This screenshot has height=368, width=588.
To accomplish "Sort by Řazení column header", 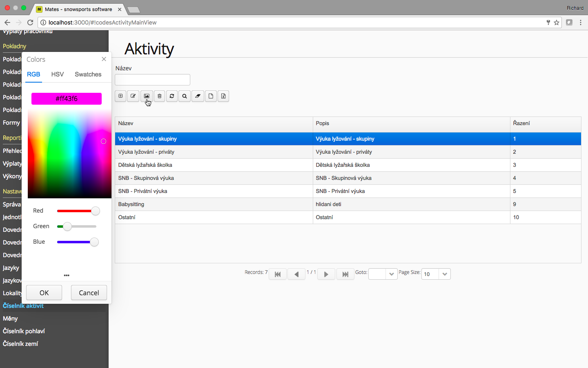I will click(x=546, y=123).
